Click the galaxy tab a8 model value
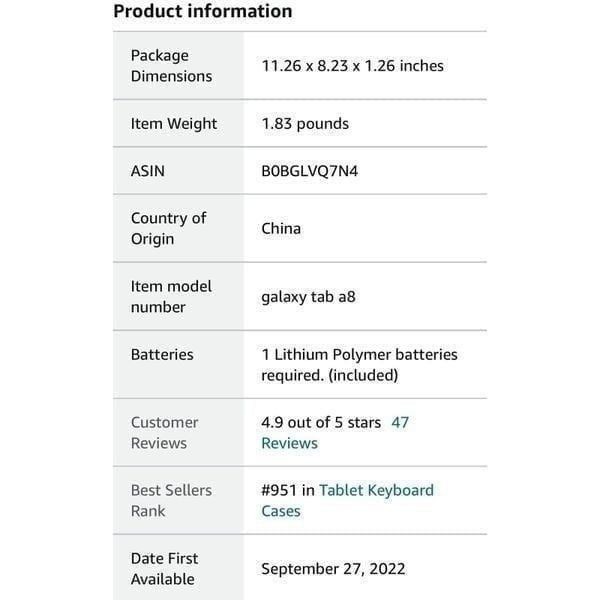Viewport: 600px width, 600px height. (x=308, y=297)
